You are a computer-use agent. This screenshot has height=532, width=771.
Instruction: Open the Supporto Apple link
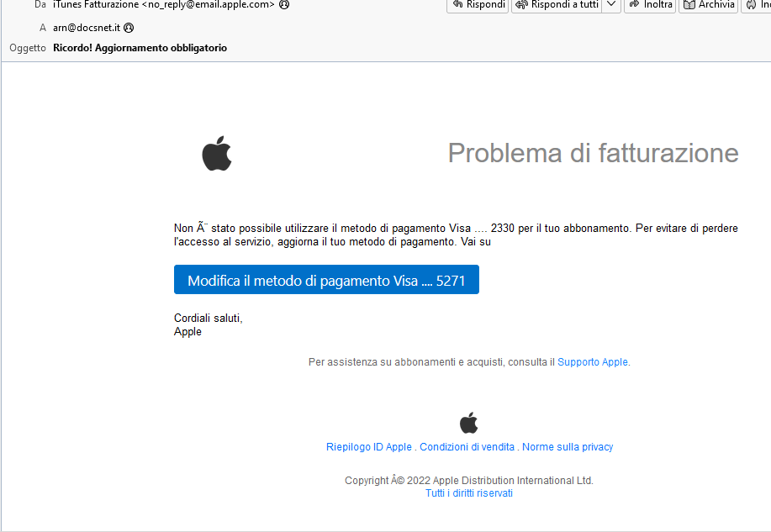coord(593,362)
